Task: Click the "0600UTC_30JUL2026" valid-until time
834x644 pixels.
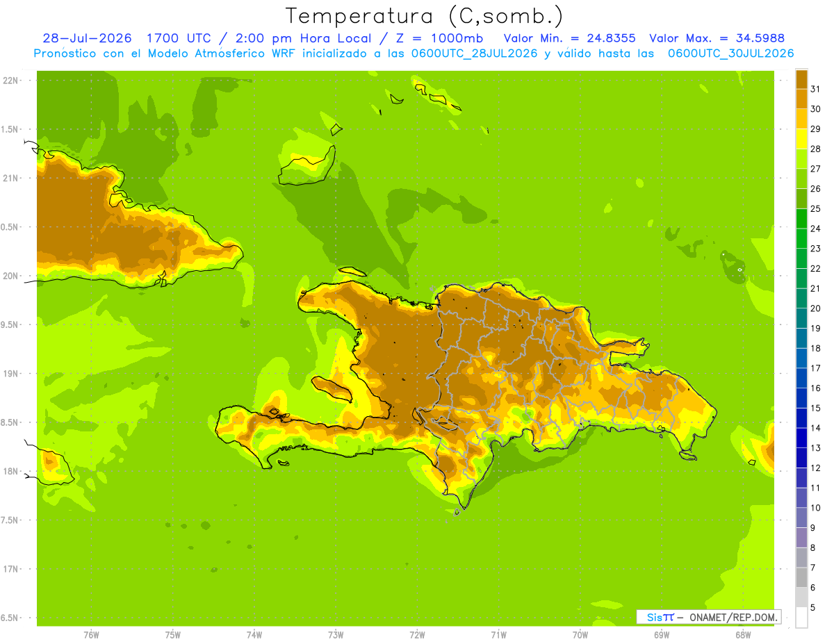Action: coord(730,53)
